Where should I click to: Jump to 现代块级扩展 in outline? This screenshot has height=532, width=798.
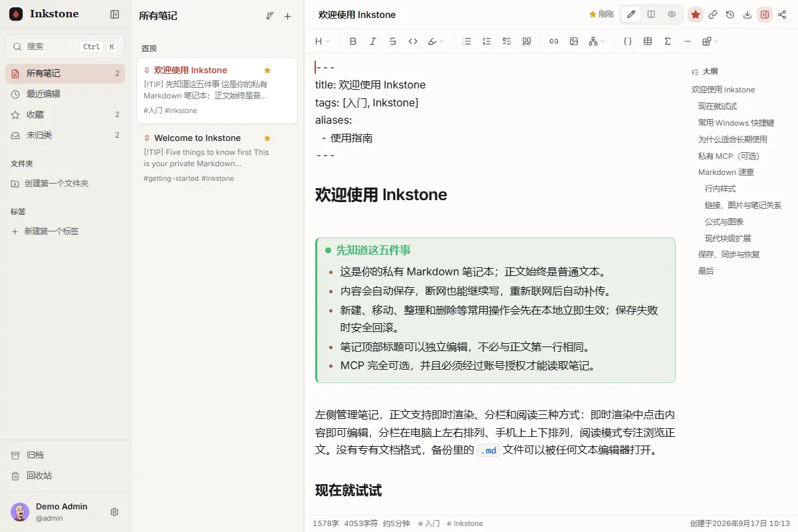coord(728,239)
